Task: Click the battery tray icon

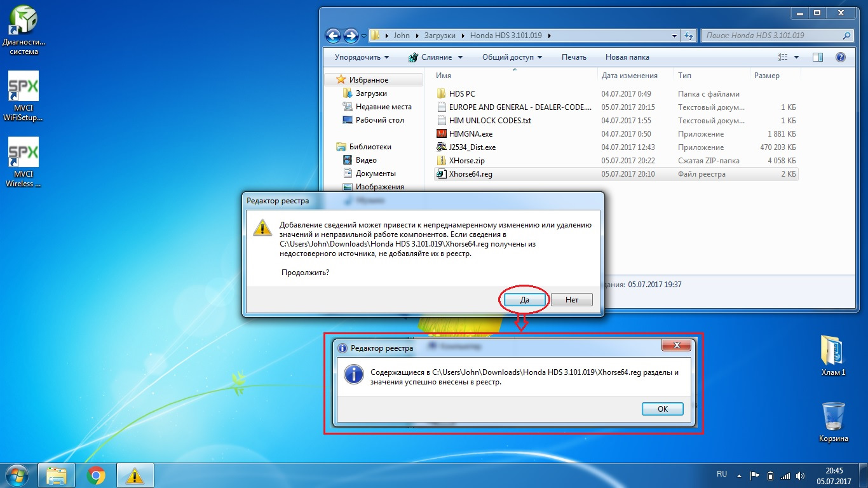Action: click(x=770, y=475)
